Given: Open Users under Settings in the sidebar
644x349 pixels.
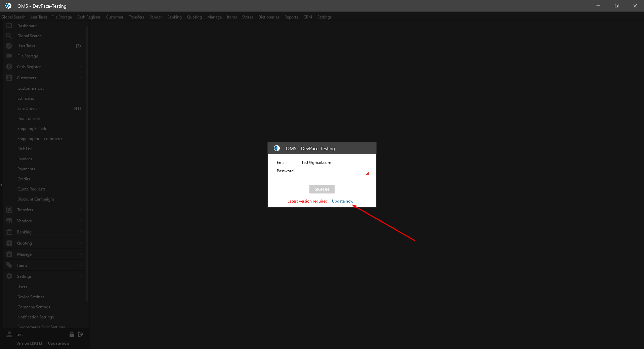Looking at the screenshot, I should click(x=22, y=287).
